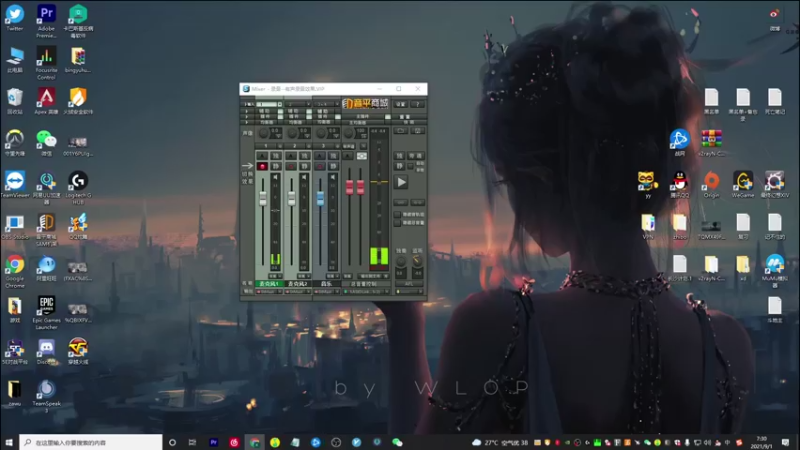Mute channel 2 with 静 button
The width and height of the screenshot is (800, 450).
coord(305,166)
